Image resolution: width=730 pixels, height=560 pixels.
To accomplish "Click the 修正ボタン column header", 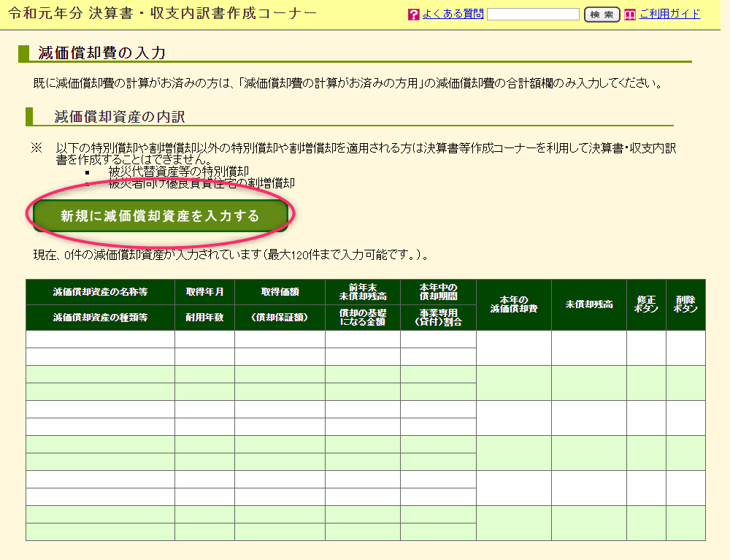I will coord(646,304).
